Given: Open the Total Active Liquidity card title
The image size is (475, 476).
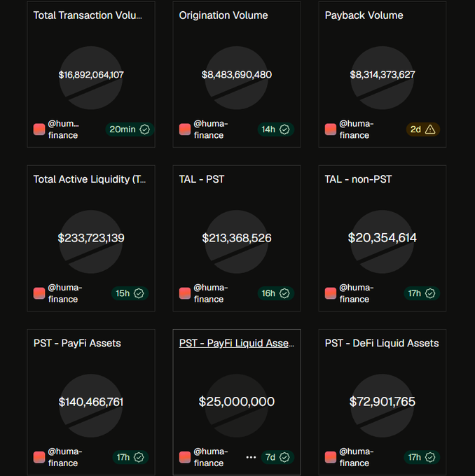Looking at the screenshot, I should [90, 179].
